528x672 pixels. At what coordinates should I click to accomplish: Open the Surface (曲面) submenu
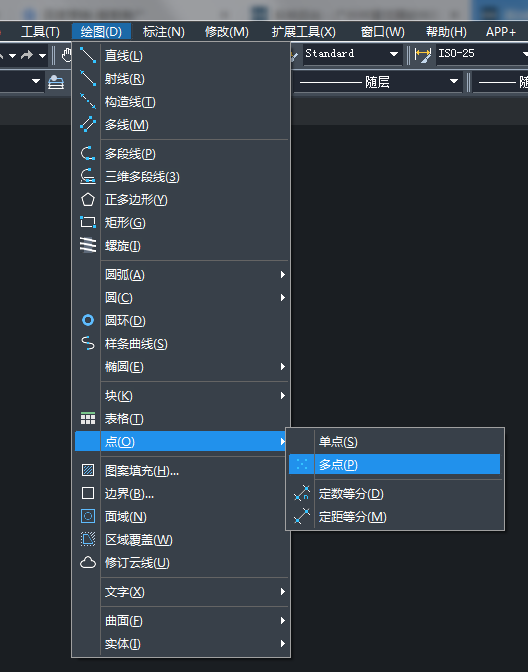pos(195,620)
